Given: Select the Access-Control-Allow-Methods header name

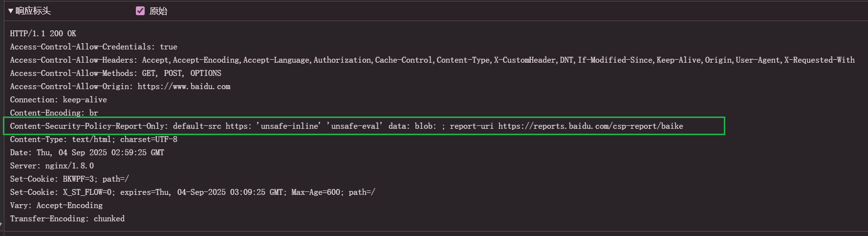Looking at the screenshot, I should pos(74,73).
